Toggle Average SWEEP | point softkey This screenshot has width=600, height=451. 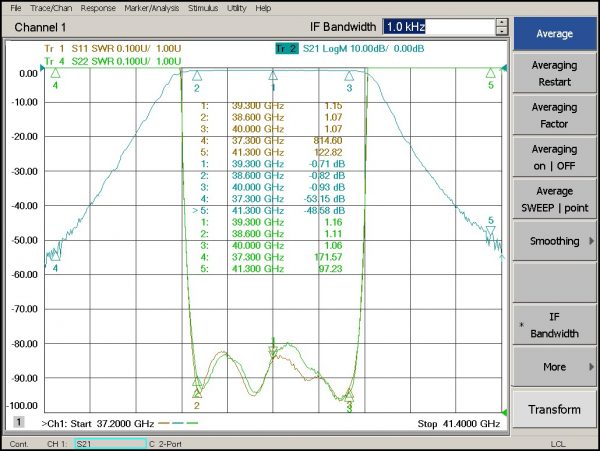coord(554,199)
